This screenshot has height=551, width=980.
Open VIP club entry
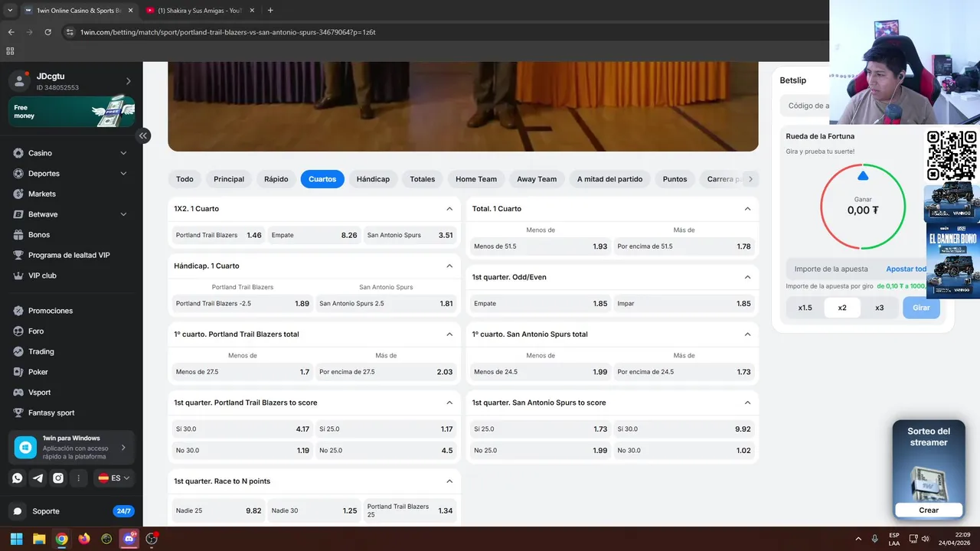pos(41,275)
